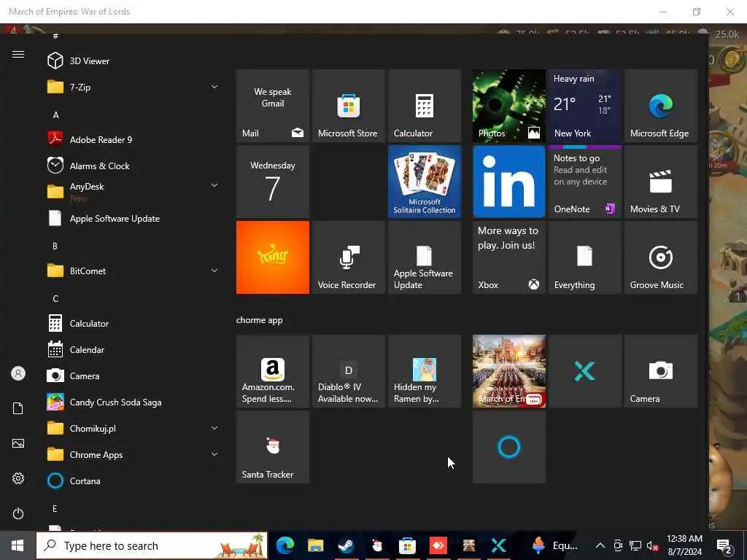Jump to letter C section header
Image resolution: width=747 pixels, height=560 pixels.
pyautogui.click(x=55, y=298)
